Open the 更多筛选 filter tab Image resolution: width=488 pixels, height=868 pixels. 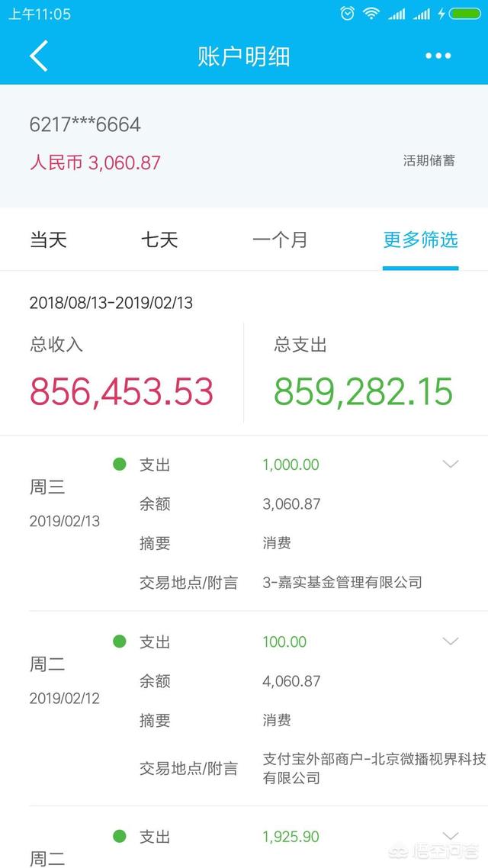[x=420, y=240]
